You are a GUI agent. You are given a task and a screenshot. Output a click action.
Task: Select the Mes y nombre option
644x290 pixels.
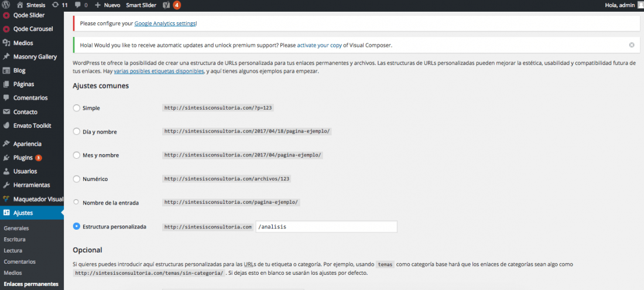point(76,155)
